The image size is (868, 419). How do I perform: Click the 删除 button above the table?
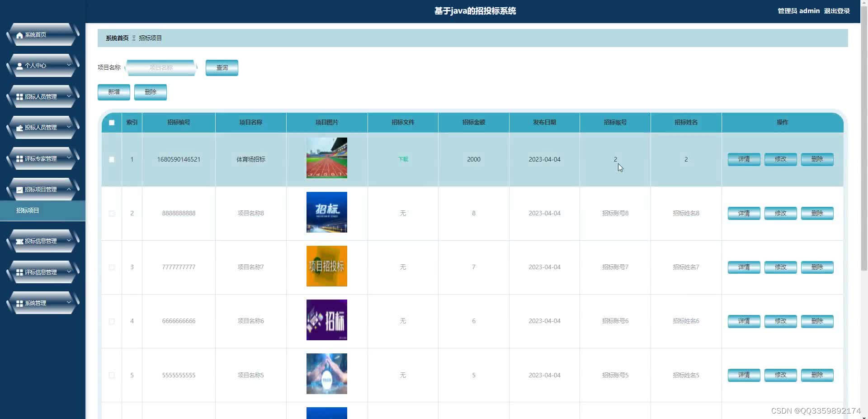[x=151, y=92]
